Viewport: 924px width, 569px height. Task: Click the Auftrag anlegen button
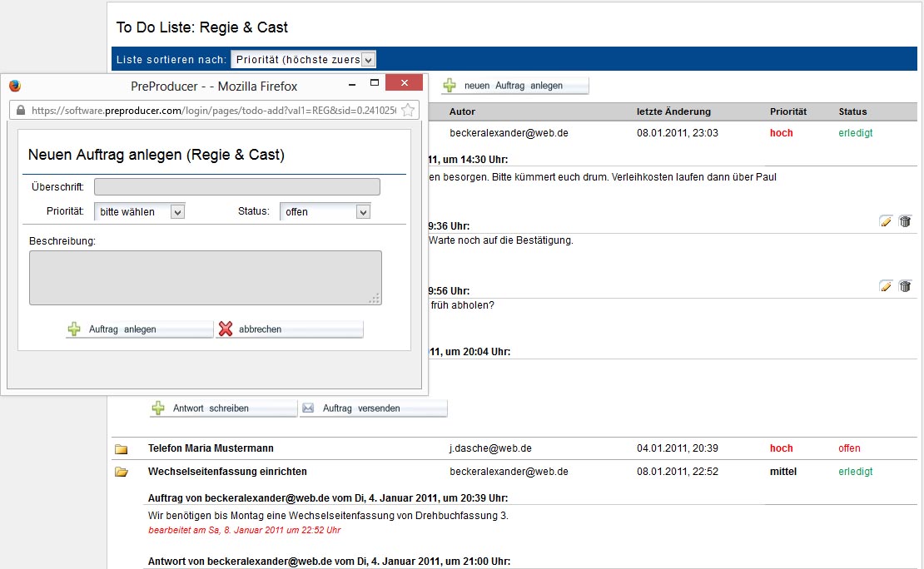(x=139, y=329)
